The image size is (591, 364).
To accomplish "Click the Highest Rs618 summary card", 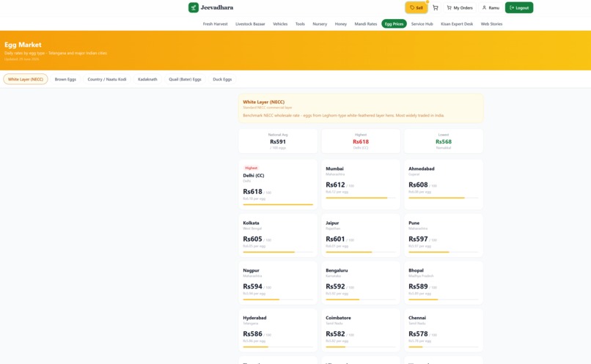I will [x=361, y=141].
